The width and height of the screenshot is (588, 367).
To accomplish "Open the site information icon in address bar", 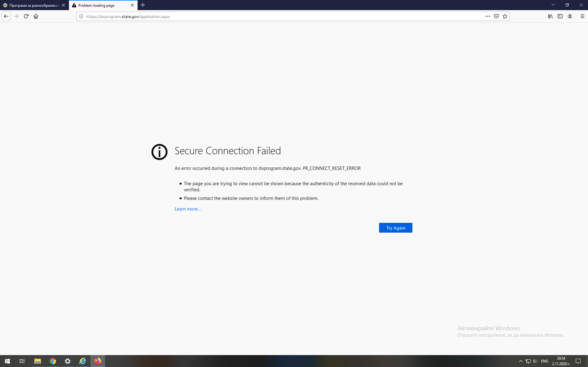I will click(x=81, y=17).
